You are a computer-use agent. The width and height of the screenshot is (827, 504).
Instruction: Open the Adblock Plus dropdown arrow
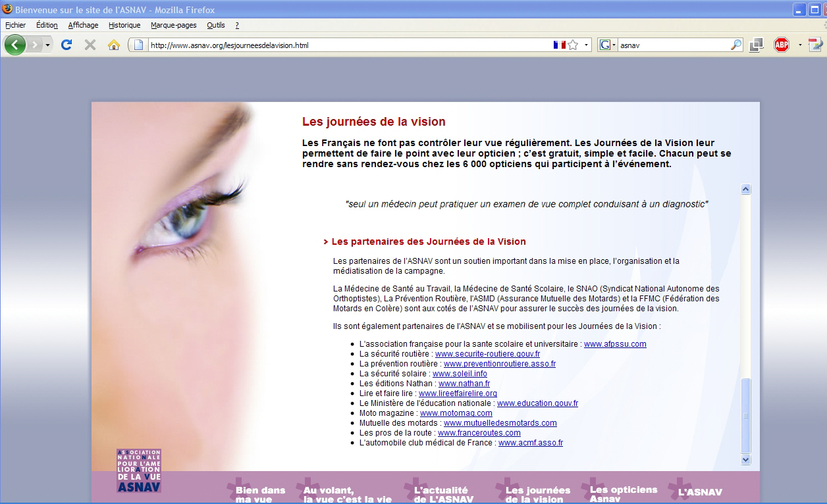[800, 45]
